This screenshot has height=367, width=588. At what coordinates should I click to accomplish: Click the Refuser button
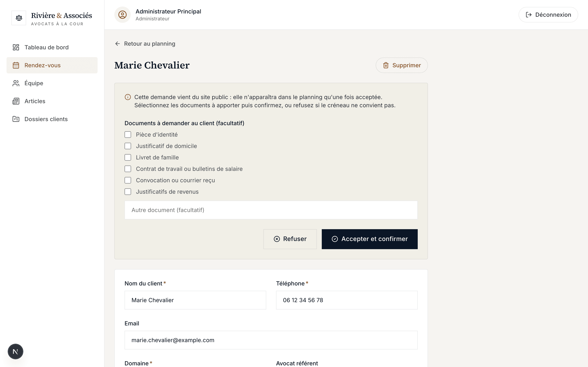click(x=290, y=239)
